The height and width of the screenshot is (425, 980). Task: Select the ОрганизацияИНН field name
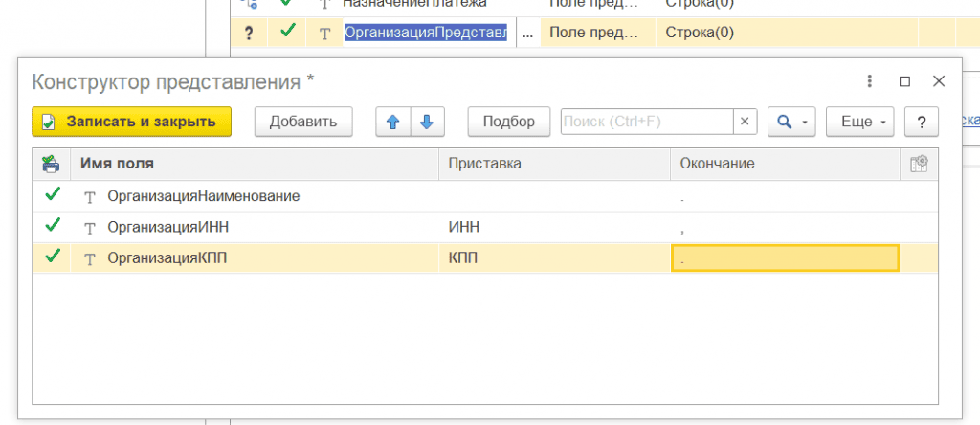tap(168, 227)
